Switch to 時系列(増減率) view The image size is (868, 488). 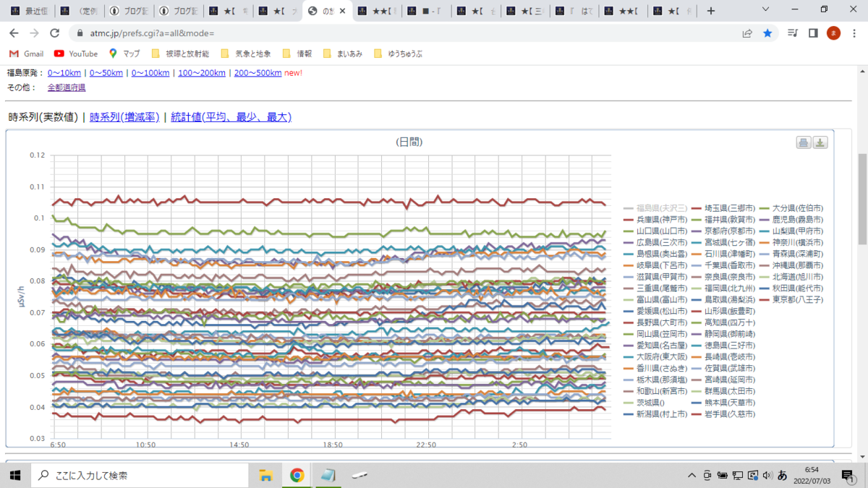coord(124,117)
